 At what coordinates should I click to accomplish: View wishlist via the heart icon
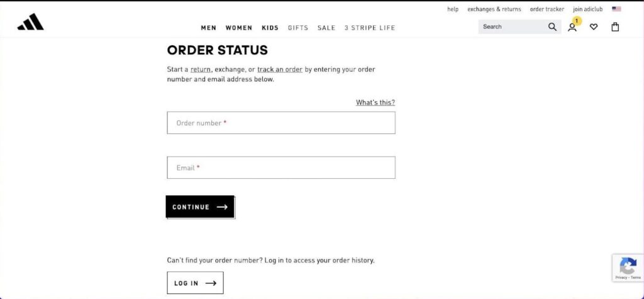point(594,27)
